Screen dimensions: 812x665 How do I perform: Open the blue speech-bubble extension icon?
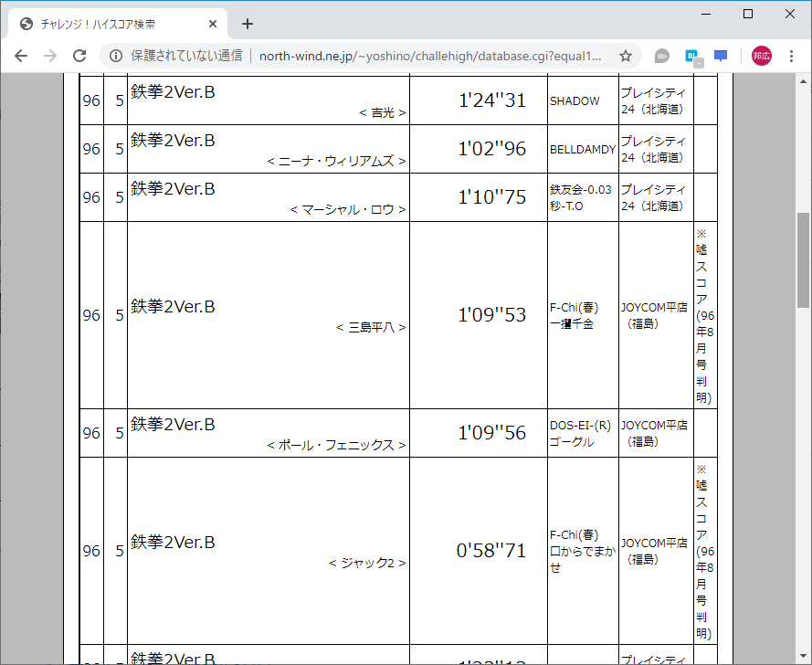[721, 56]
